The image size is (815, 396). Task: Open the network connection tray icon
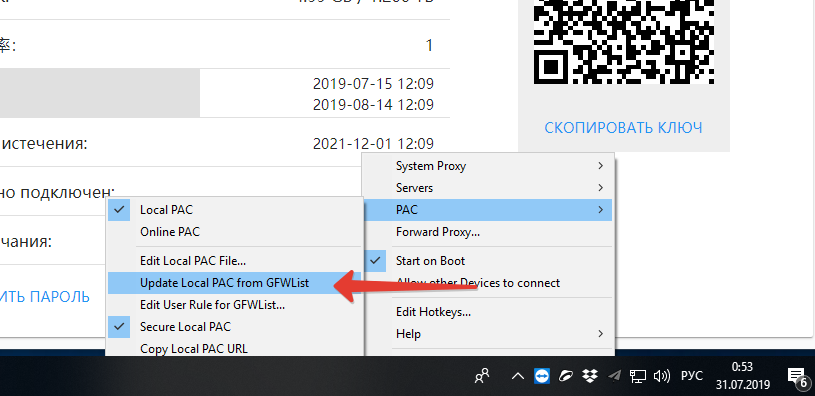tap(638, 376)
